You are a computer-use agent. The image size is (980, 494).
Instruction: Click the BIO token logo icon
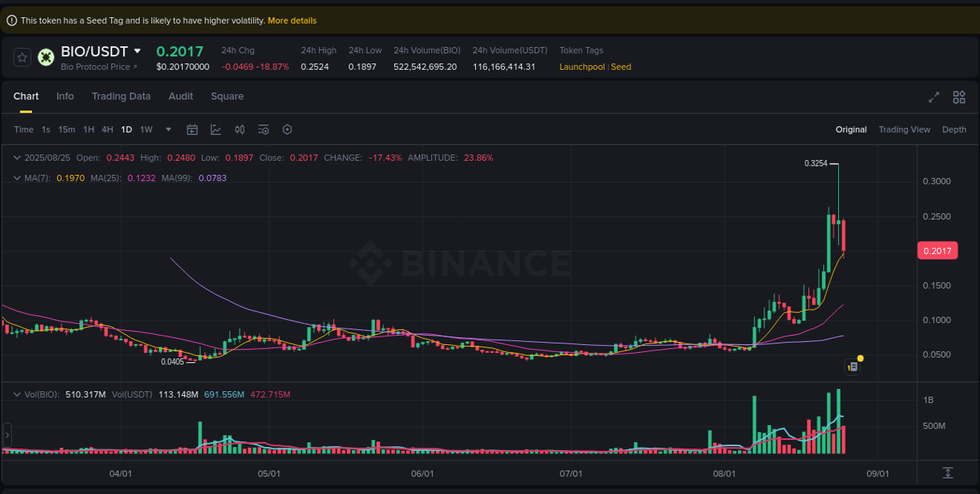[x=45, y=57]
